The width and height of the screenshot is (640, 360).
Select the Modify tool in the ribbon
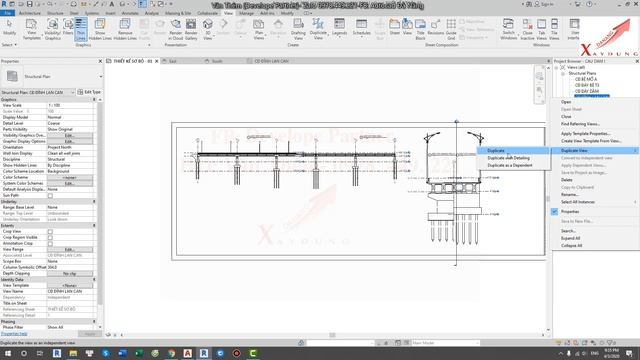click(x=9, y=28)
